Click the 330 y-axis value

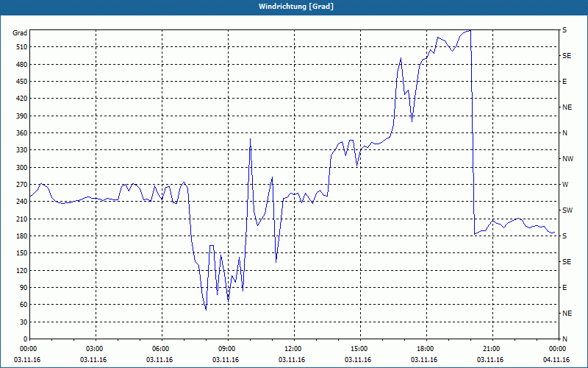click(x=22, y=150)
